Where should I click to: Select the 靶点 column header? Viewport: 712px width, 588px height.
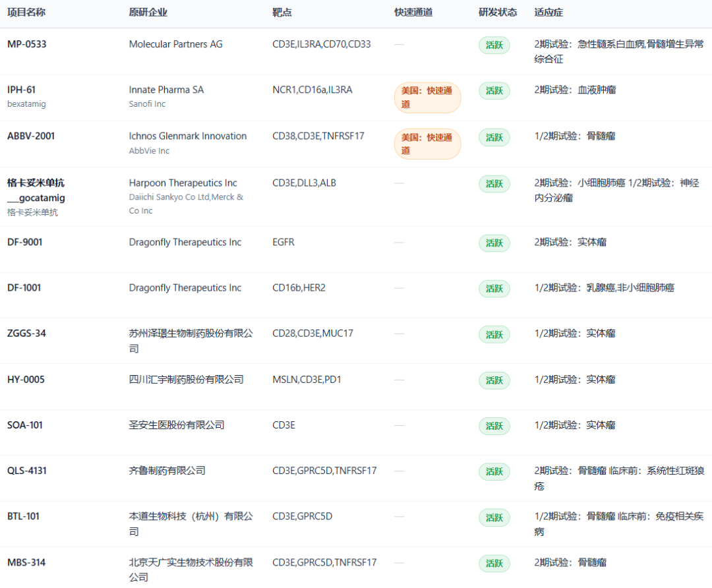282,13
